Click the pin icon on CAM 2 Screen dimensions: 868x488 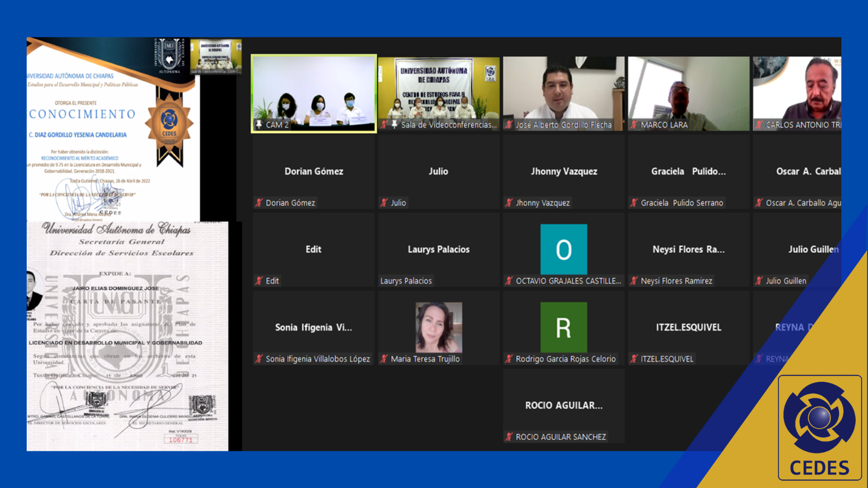(259, 124)
